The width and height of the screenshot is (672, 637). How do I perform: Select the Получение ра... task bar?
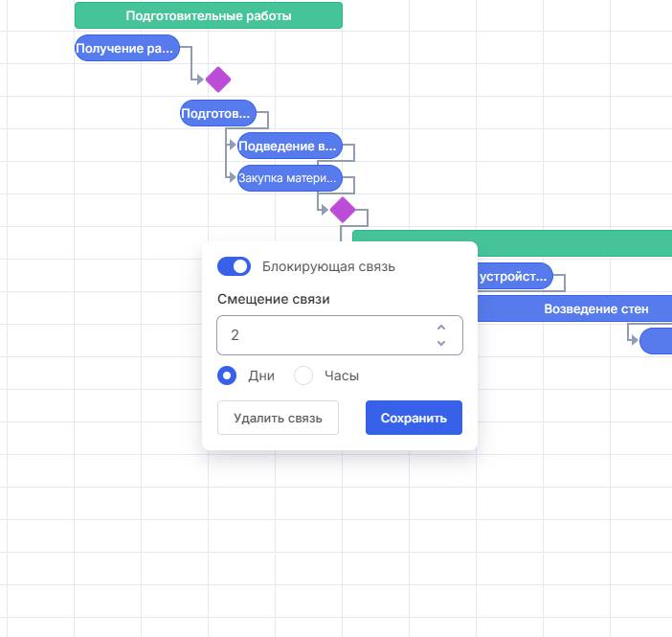[126, 48]
